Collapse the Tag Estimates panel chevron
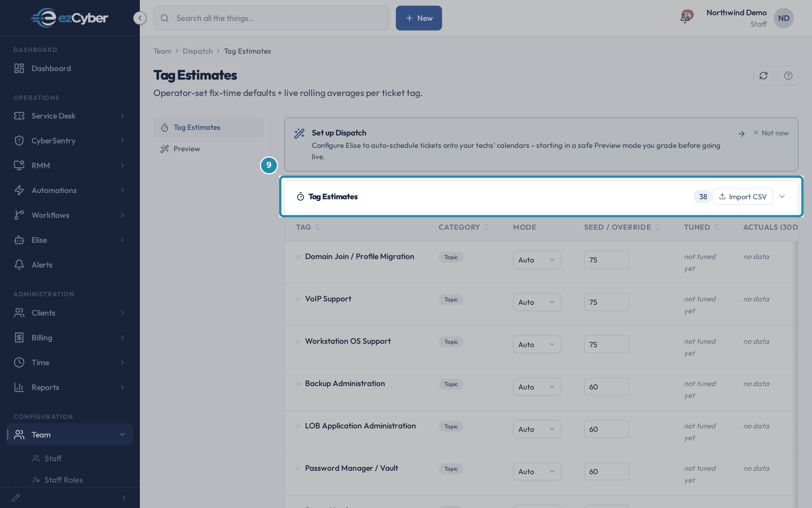812x508 pixels. (782, 196)
